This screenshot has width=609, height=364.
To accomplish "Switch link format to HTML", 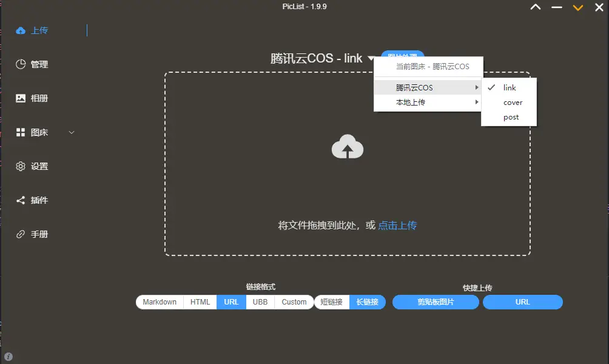I will pyautogui.click(x=200, y=302).
